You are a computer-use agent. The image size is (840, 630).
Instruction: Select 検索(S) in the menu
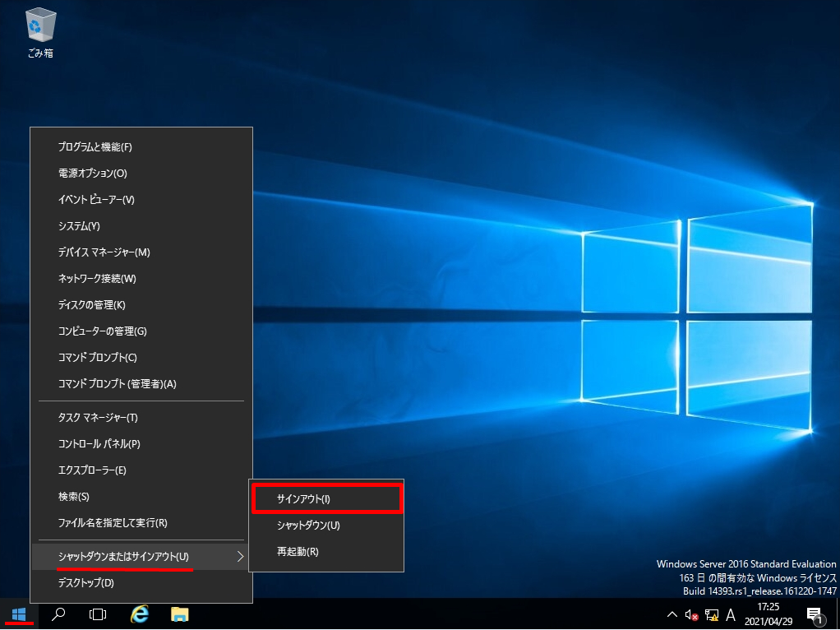141,497
